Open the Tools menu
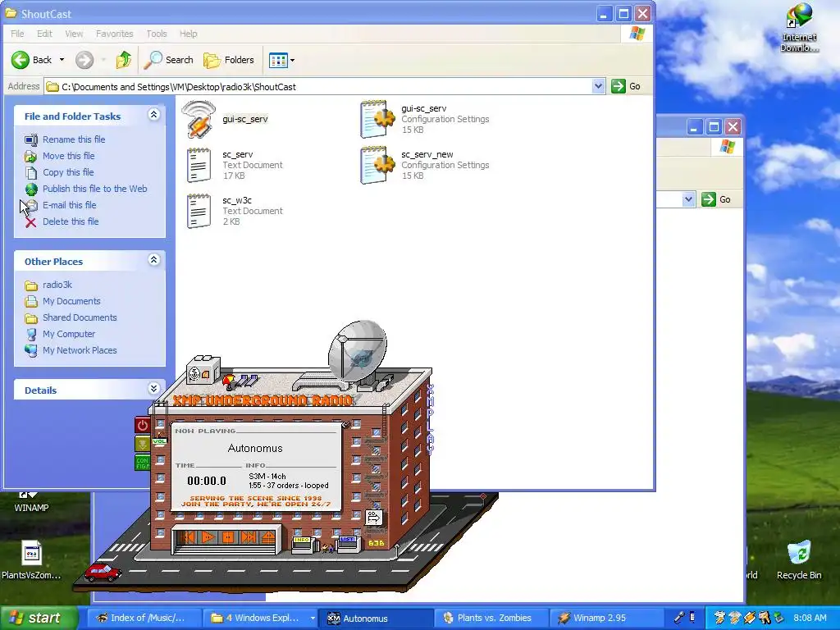 [x=157, y=34]
